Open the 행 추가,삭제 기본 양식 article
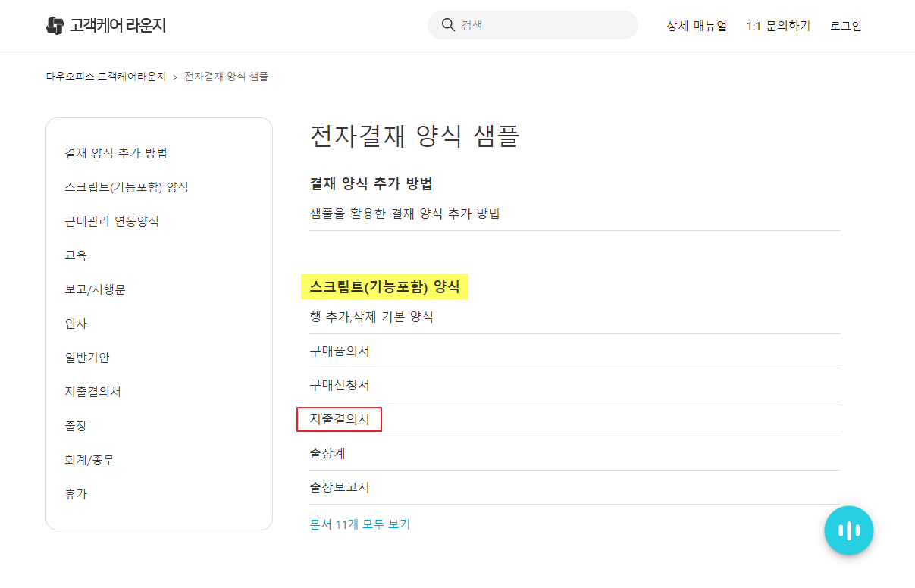Screen dimensions: 915x588 (x=371, y=317)
